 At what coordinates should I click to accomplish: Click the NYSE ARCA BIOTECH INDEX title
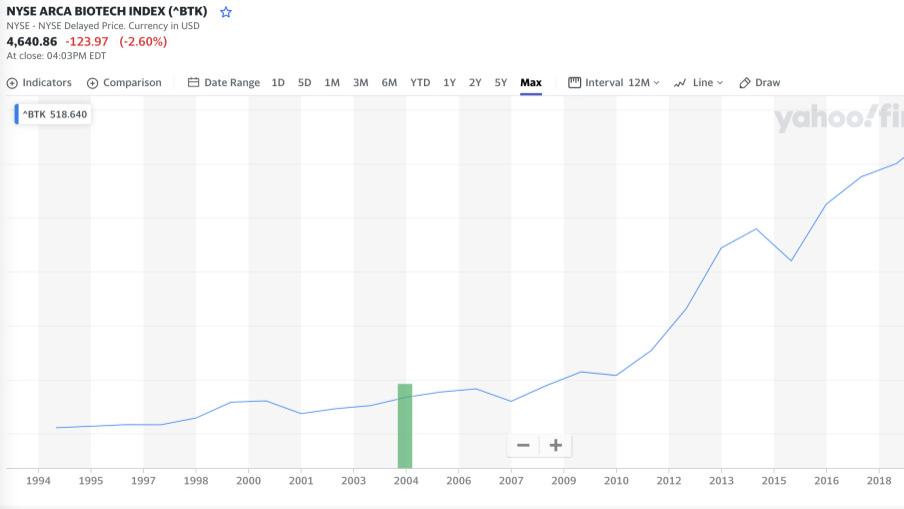[107, 12]
